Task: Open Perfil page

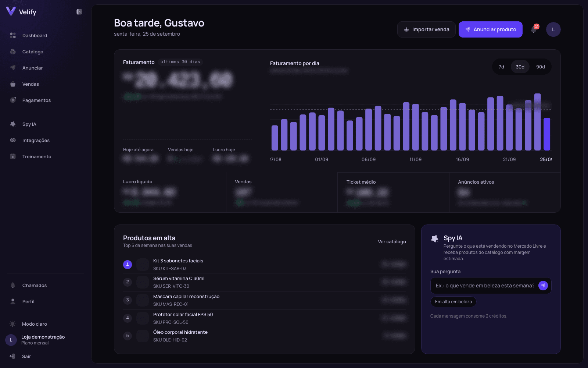Action: coord(46,301)
